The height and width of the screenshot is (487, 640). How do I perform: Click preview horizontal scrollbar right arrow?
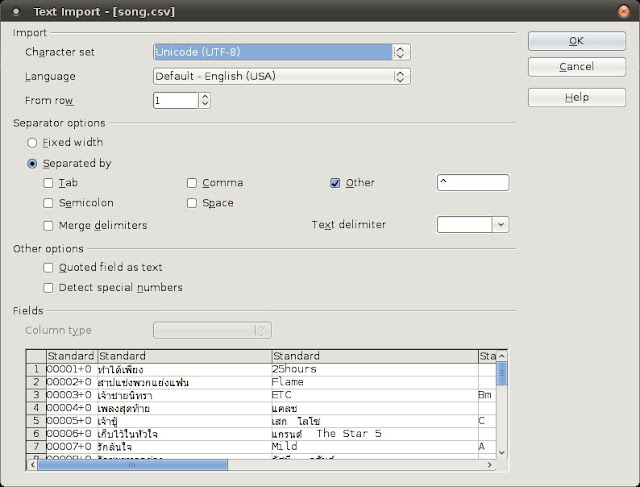point(490,465)
